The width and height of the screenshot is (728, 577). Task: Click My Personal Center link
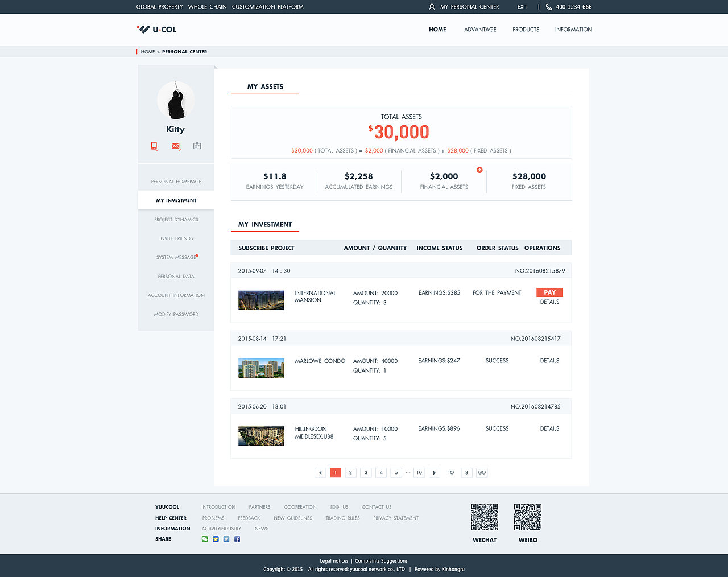[x=469, y=7]
